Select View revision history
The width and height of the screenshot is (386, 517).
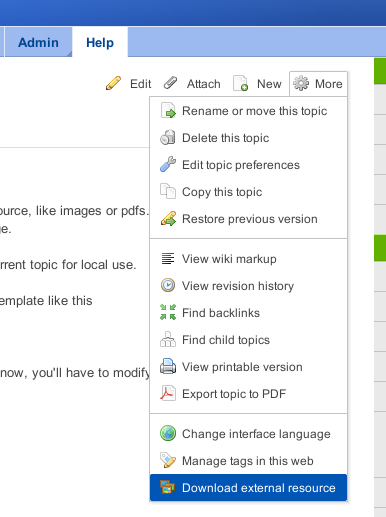(248, 286)
